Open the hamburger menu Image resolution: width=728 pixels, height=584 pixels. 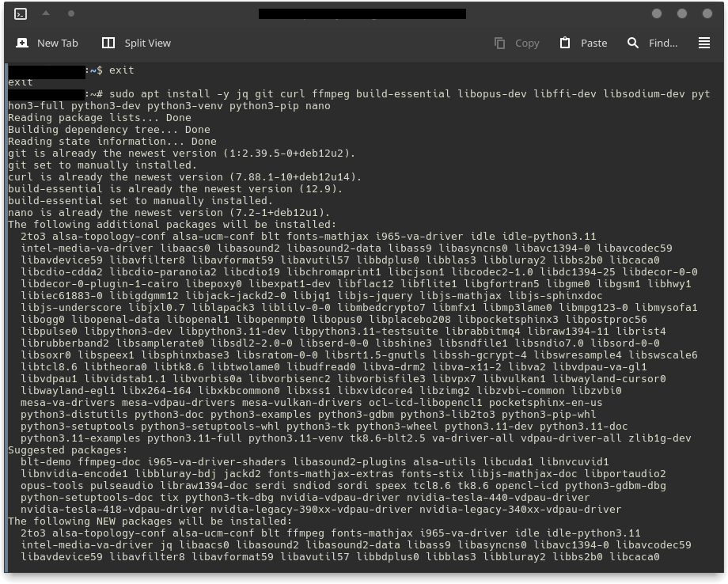(x=704, y=43)
